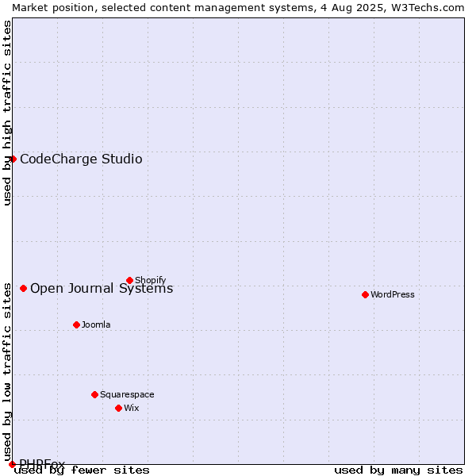This screenshot has height=476, width=476.
Task: Click the 'Squarespace' label text
Action: [127, 394]
